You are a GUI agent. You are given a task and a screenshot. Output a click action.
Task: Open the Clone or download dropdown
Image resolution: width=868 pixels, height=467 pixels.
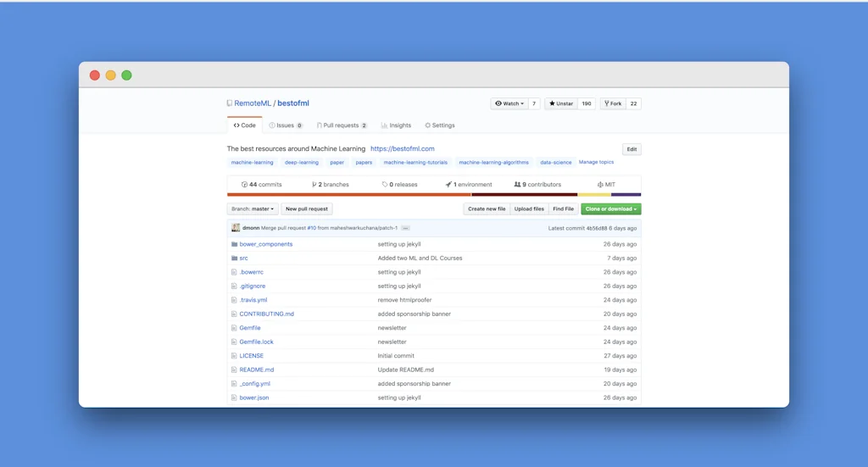pos(611,209)
